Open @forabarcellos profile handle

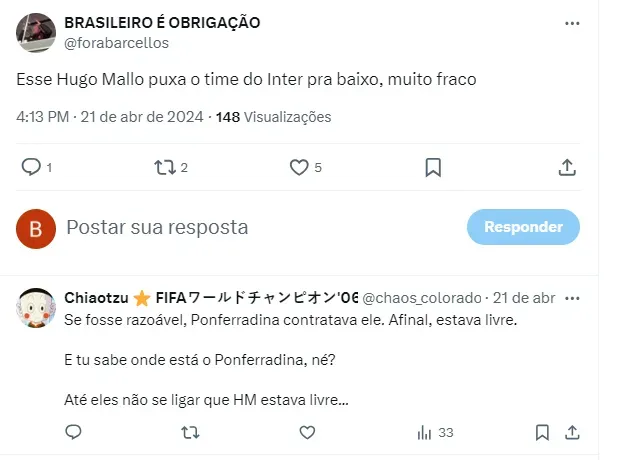click(116, 42)
